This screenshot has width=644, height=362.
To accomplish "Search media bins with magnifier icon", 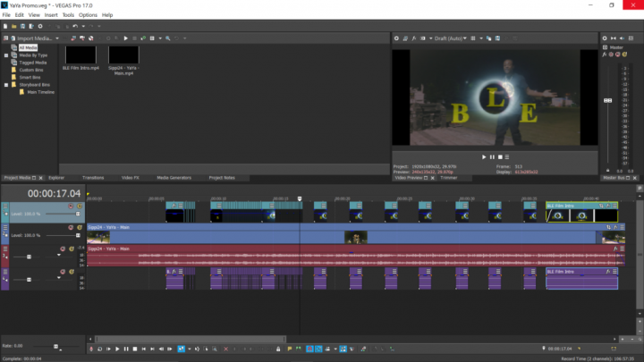I will point(168,38).
